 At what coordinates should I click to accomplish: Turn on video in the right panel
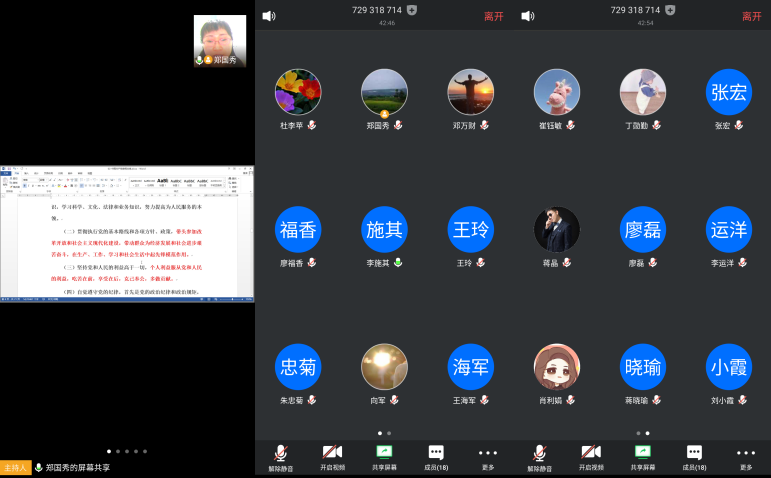tap(591, 457)
